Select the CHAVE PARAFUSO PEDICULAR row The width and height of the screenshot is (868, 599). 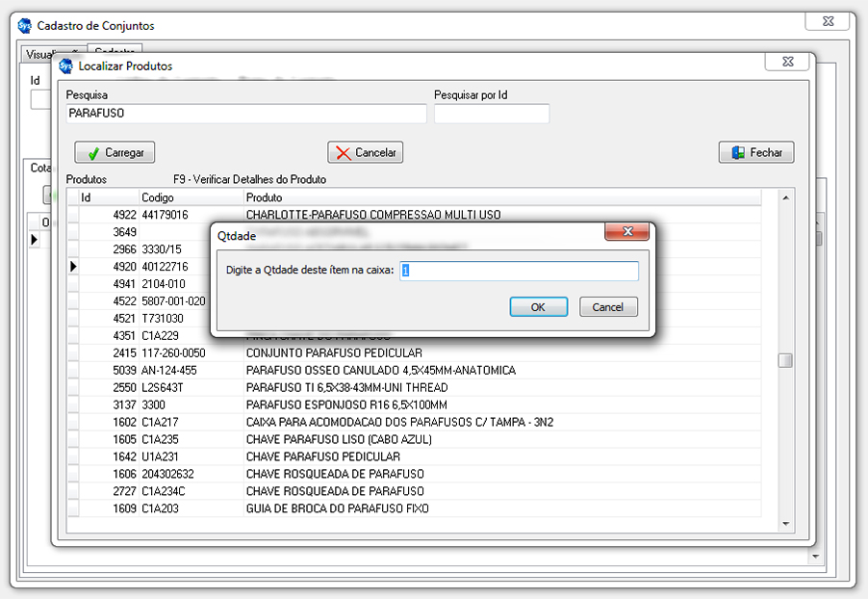322,456
